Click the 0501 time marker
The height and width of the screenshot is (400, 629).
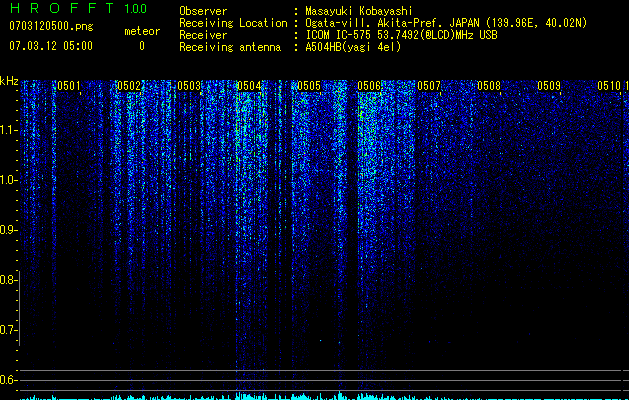69,86
